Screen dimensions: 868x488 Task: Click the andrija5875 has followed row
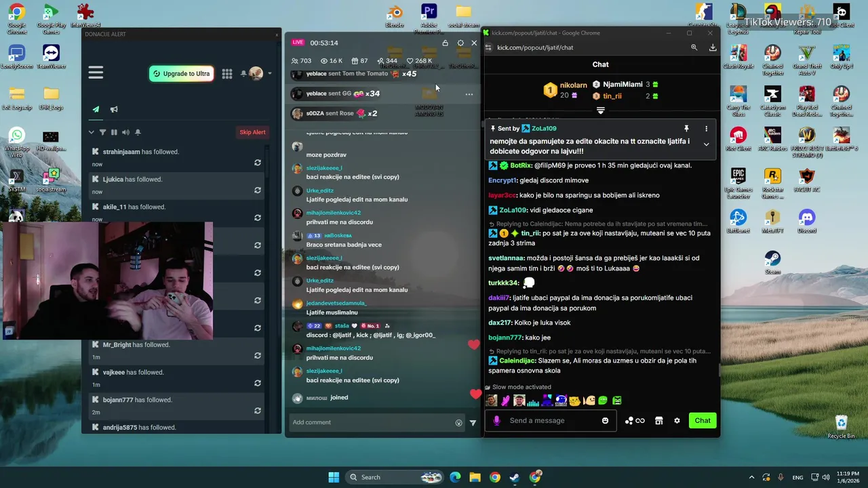(x=176, y=427)
